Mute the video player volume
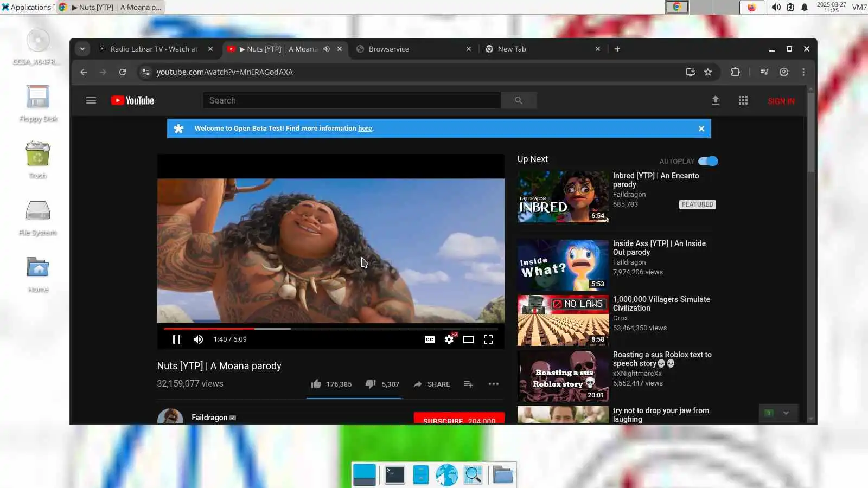Viewport: 868px width, 488px height. (x=199, y=339)
